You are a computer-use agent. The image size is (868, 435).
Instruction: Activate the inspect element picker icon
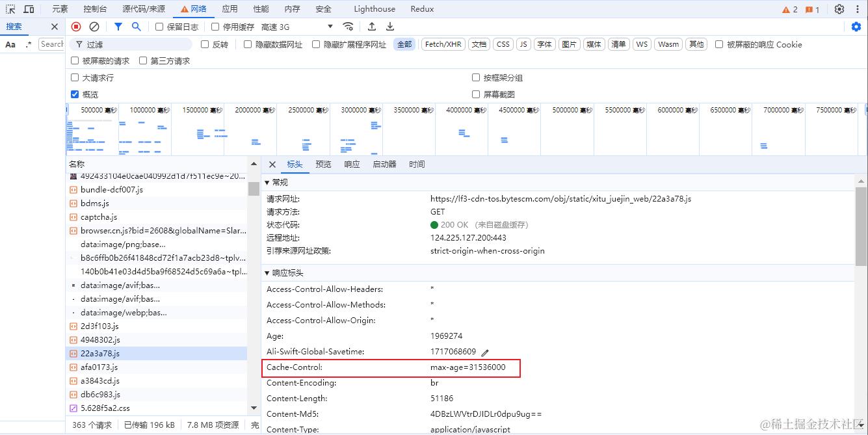pos(10,9)
